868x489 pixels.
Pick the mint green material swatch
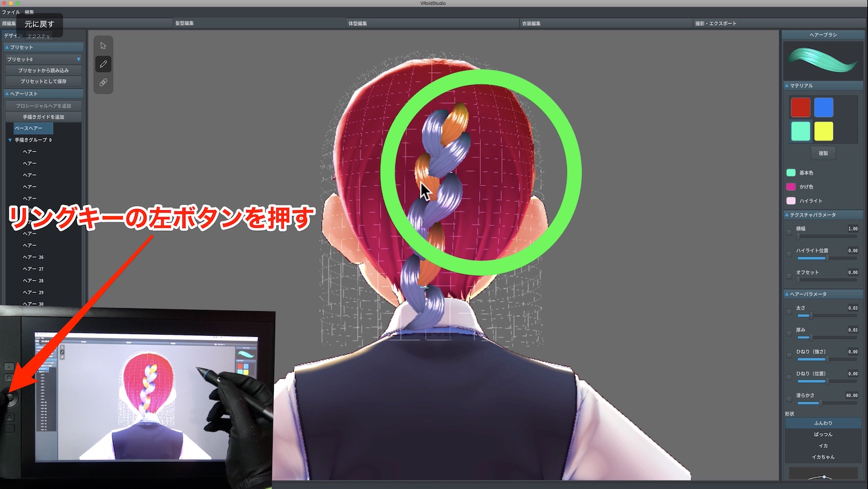[801, 131]
